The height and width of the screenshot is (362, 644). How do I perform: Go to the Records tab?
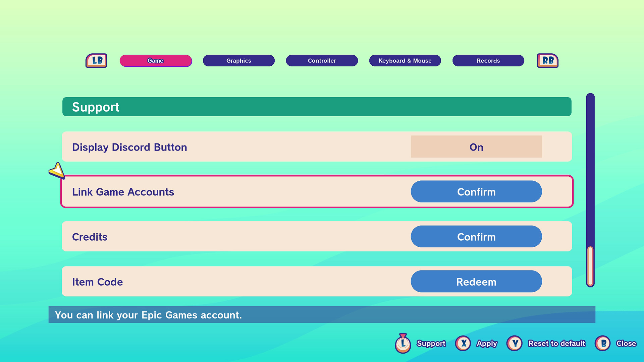pyautogui.click(x=488, y=61)
